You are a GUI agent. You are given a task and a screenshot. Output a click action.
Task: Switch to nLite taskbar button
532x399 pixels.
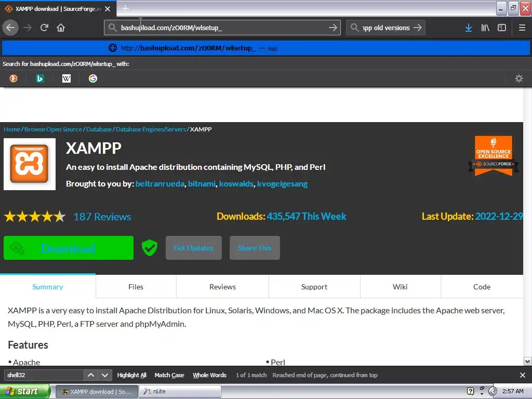click(x=180, y=391)
